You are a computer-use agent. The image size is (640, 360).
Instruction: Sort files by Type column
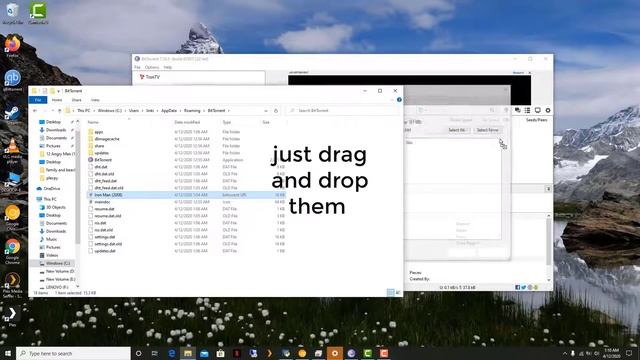pyautogui.click(x=227, y=122)
